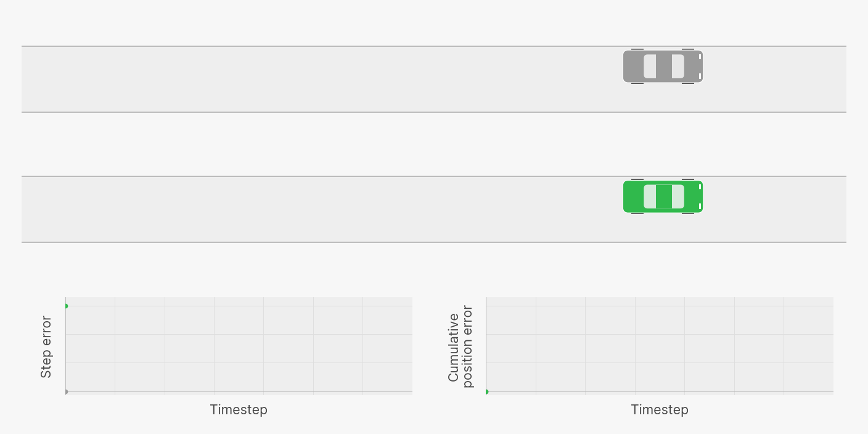Click the Timestep label under Step error chart
The width and height of the screenshot is (868, 434).
click(239, 409)
